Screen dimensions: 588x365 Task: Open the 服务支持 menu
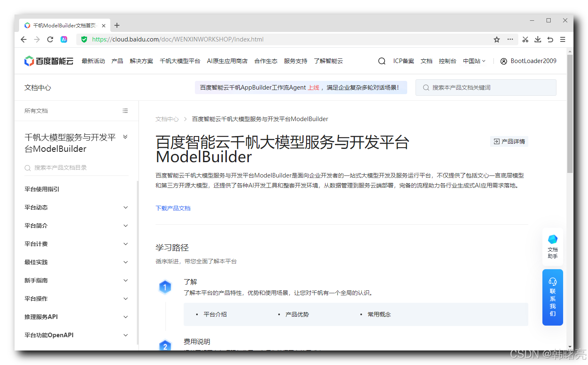pyautogui.click(x=296, y=61)
